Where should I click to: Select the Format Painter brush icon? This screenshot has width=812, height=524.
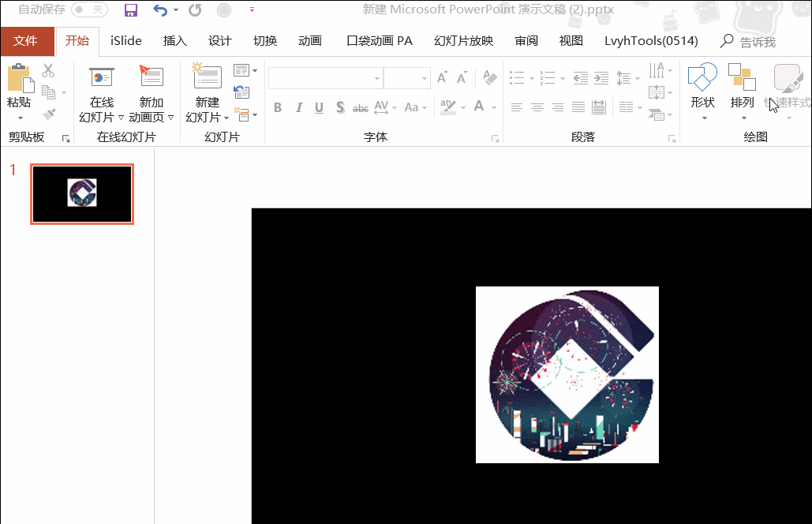pos(48,114)
